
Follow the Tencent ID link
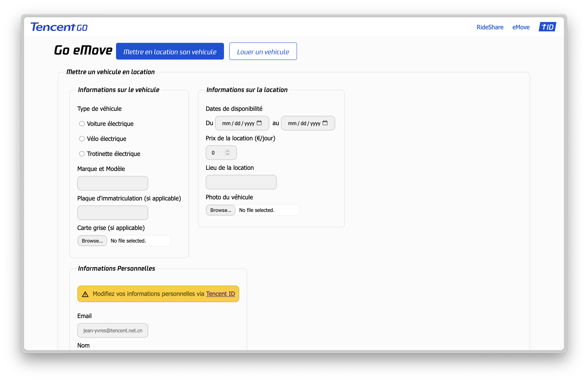[x=220, y=294]
